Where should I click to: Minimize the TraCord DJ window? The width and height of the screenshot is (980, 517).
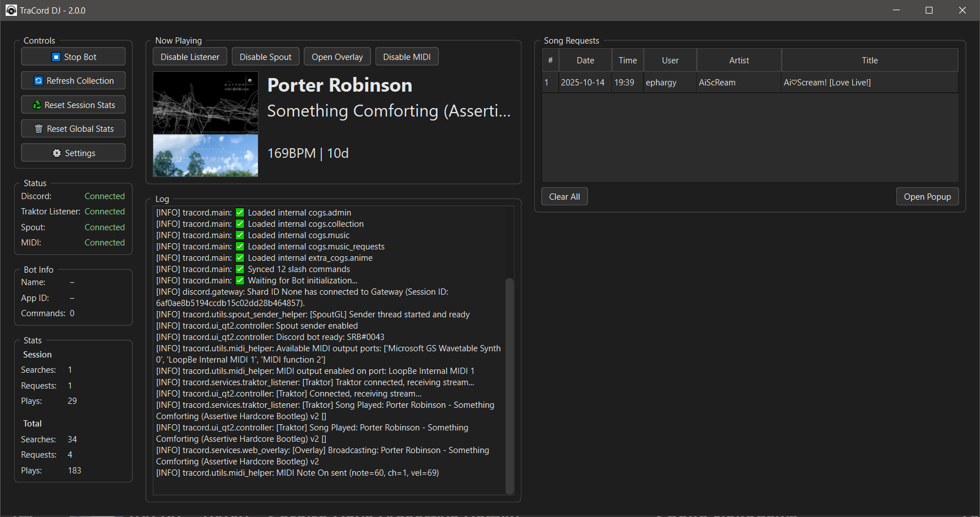[x=896, y=10]
